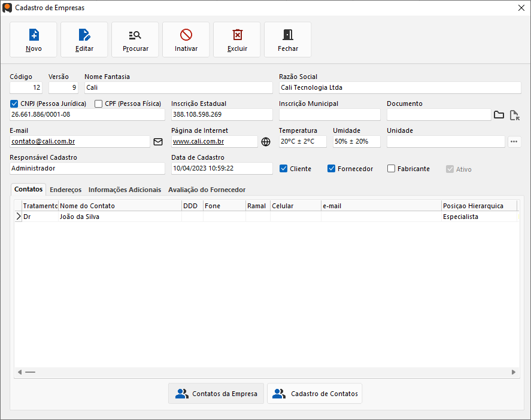This screenshot has height=420, width=531.
Task: Open website via globe icon
Action: [x=266, y=142]
